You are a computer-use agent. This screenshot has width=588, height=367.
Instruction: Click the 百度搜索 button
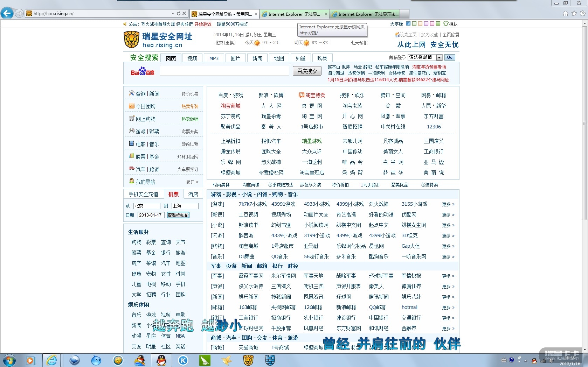(307, 71)
